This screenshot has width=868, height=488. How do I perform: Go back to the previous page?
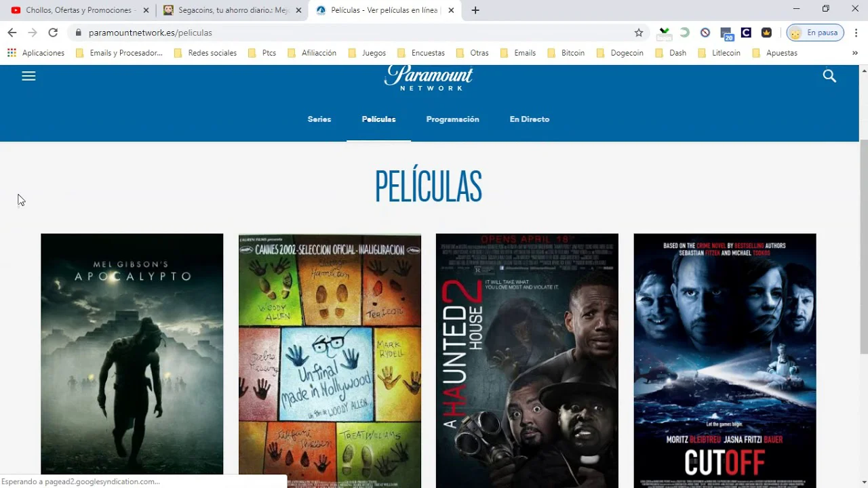pyautogui.click(x=12, y=33)
